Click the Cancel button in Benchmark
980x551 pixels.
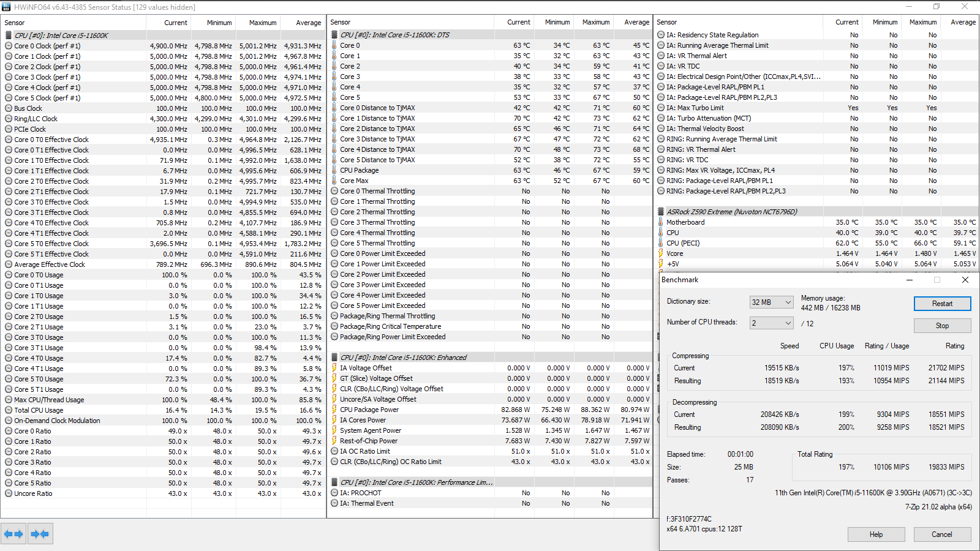coord(942,534)
